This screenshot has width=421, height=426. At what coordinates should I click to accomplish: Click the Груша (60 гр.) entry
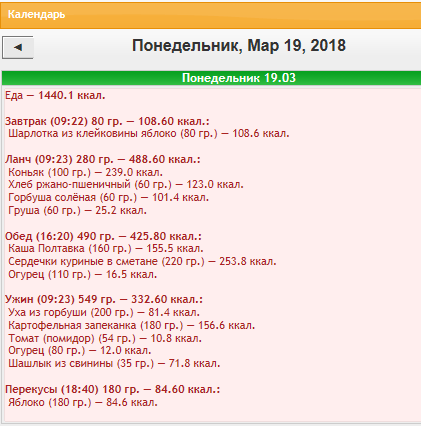(x=78, y=211)
